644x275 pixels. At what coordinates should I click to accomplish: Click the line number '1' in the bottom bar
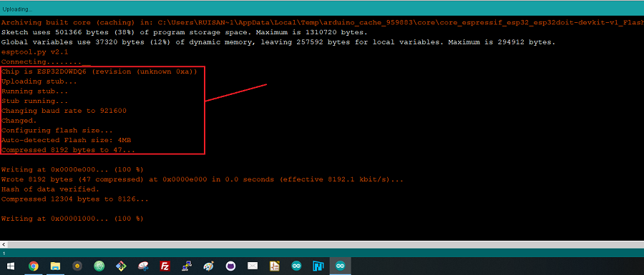tap(4, 254)
